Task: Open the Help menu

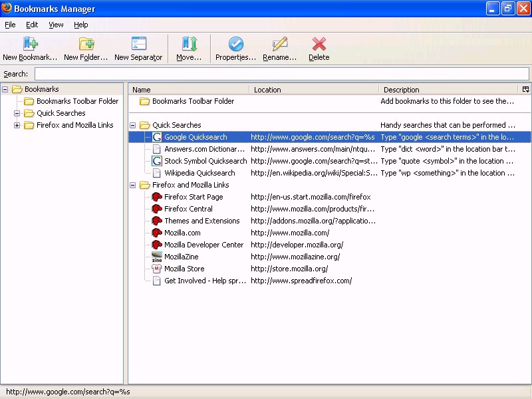Action: point(80,25)
